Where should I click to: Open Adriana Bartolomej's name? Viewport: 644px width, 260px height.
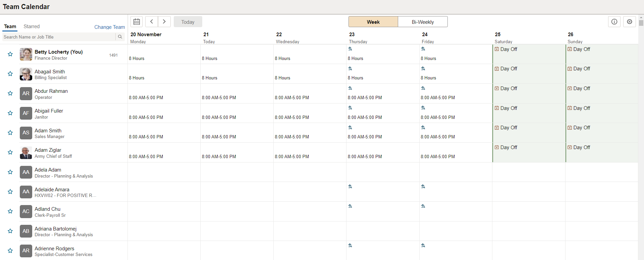coord(56,229)
